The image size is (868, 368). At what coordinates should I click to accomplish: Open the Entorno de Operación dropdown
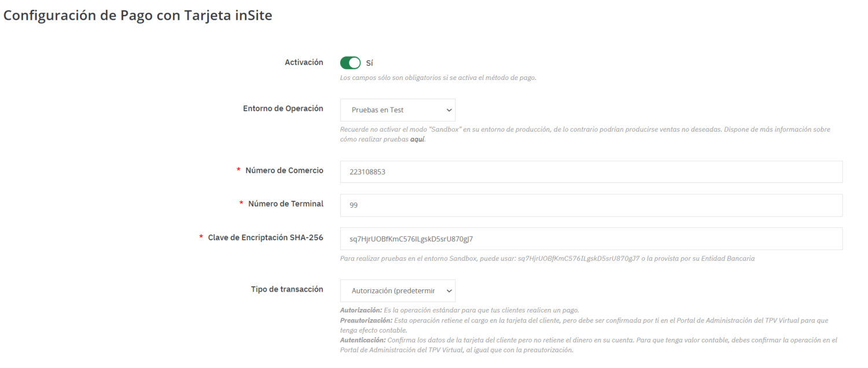398,110
